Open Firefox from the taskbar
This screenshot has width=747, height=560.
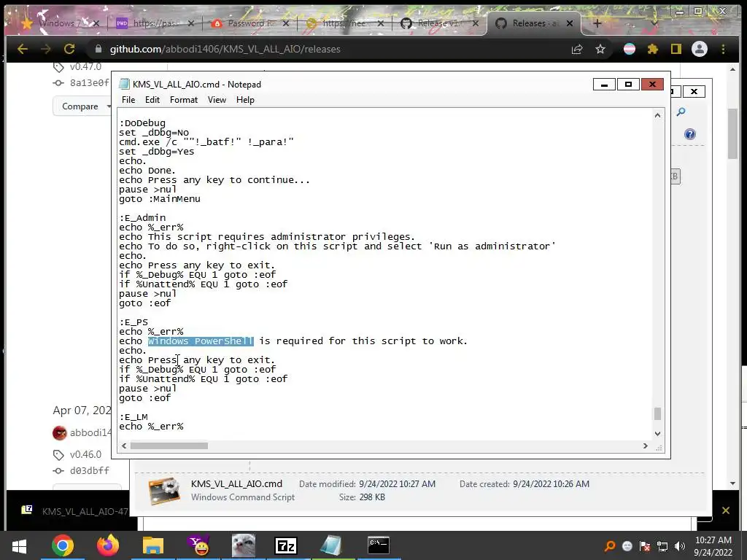coord(108,545)
